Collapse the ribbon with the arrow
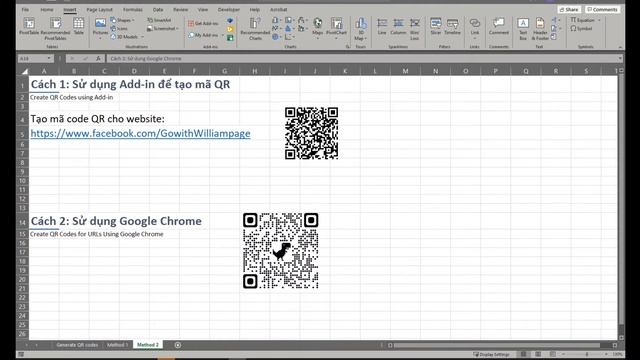 (x=620, y=47)
